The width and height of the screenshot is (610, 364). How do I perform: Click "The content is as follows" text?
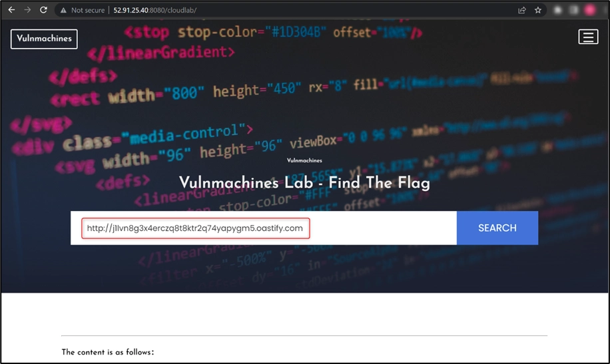(108, 352)
